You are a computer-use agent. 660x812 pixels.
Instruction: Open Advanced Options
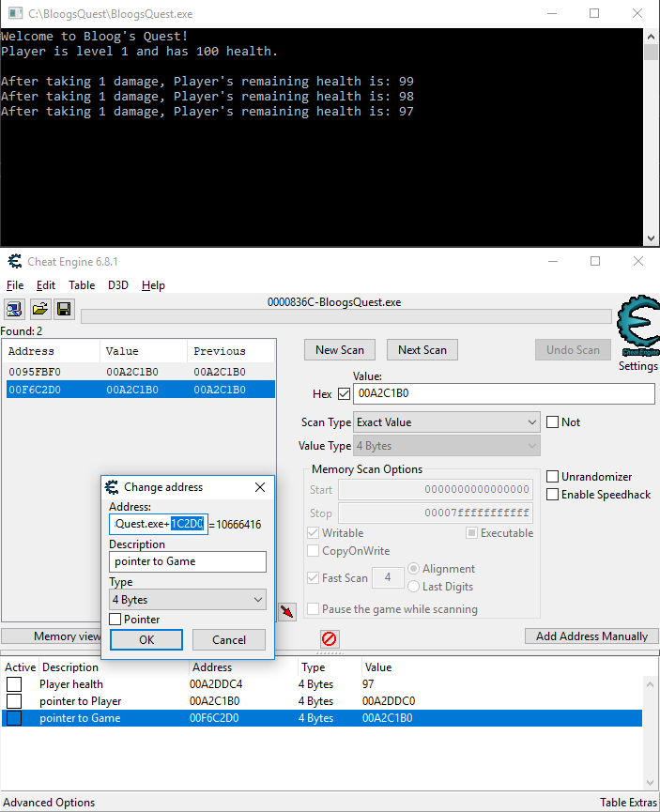[x=49, y=803]
